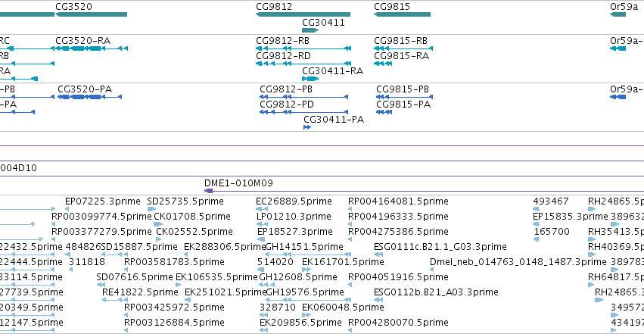The width and height of the screenshot is (644, 334).
Task: Select the CG9812-PD protein feature
Action: [x=304, y=112]
